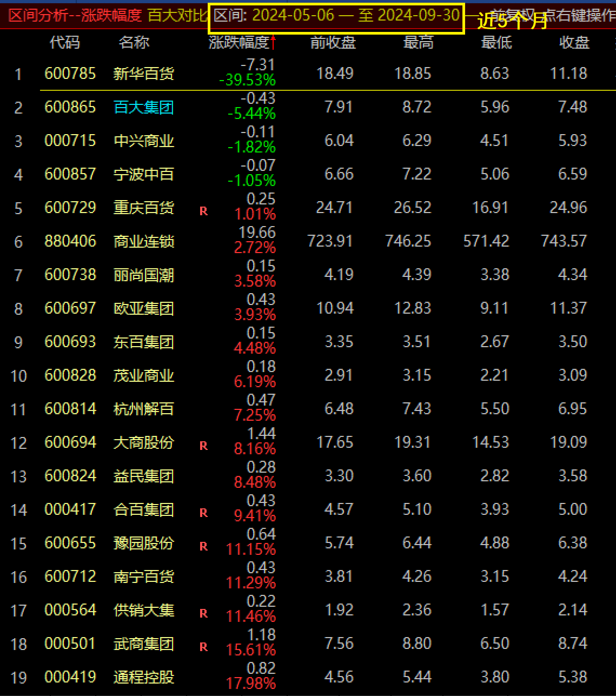Select stock name 百大集团

(x=144, y=107)
